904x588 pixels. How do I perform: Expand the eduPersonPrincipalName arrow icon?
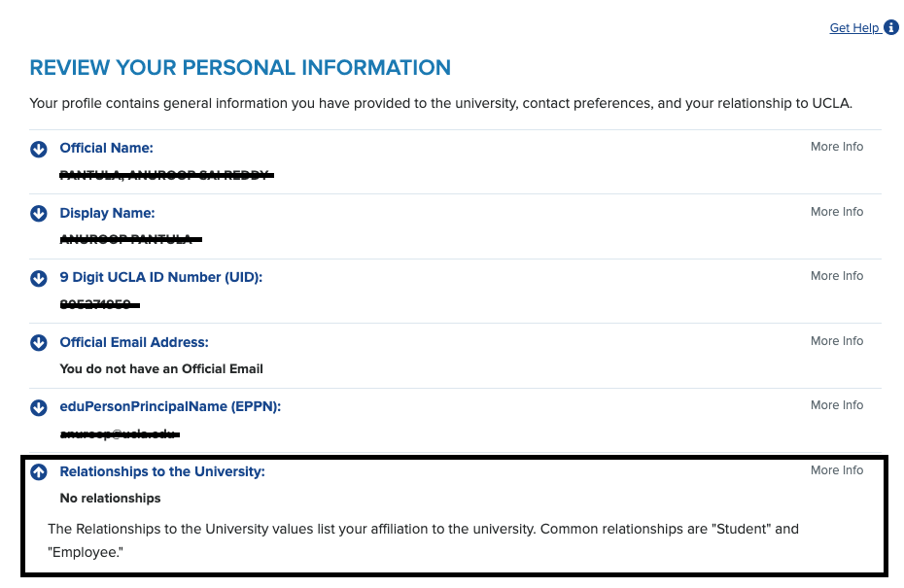click(39, 407)
